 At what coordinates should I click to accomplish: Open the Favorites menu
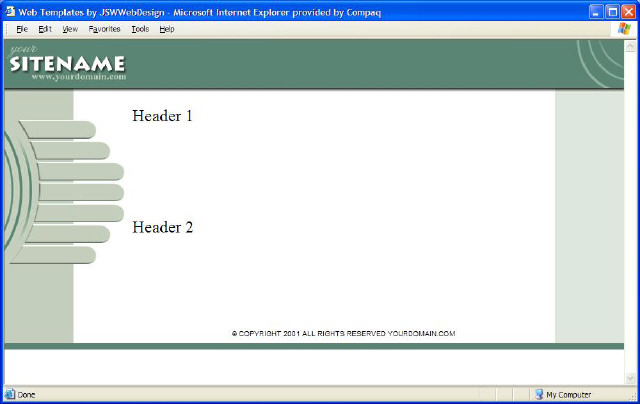pyautogui.click(x=104, y=29)
